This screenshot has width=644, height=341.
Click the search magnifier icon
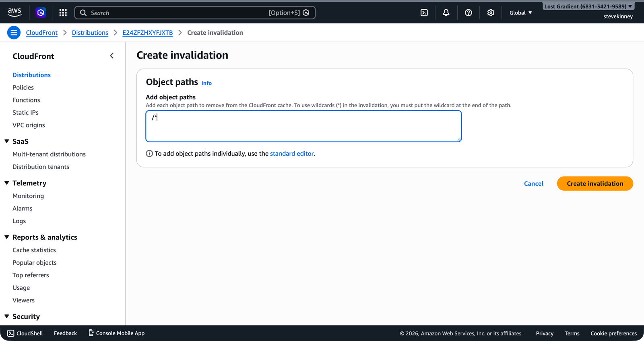(83, 13)
